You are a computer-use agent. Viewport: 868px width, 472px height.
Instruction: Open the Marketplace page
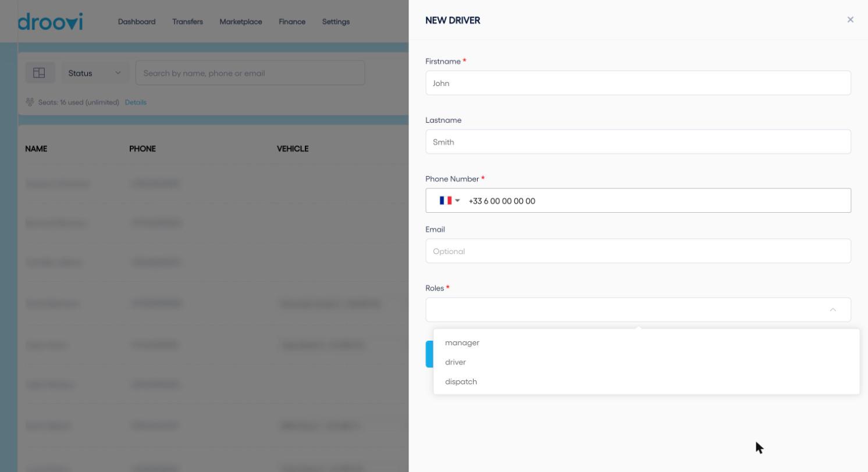coord(241,22)
